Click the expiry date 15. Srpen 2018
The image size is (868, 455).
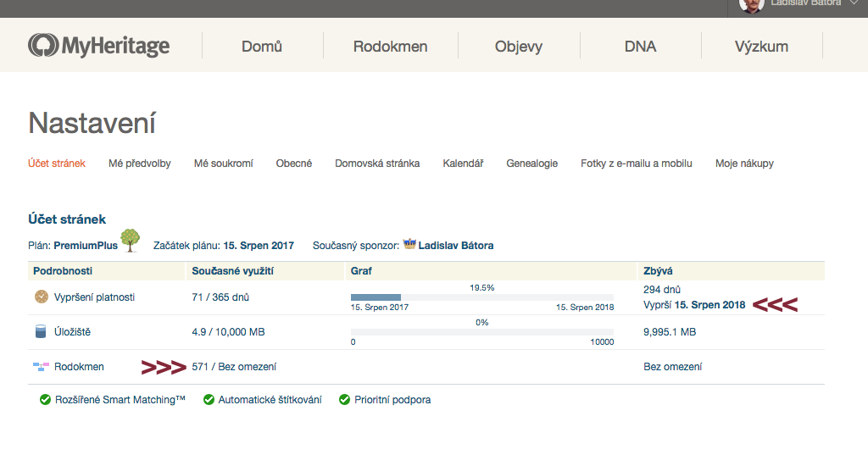pyautogui.click(x=709, y=305)
